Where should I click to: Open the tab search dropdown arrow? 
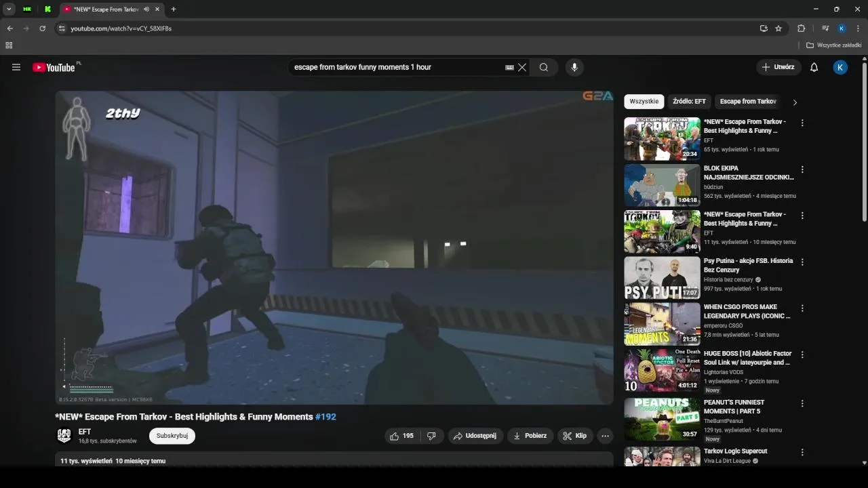click(9, 9)
